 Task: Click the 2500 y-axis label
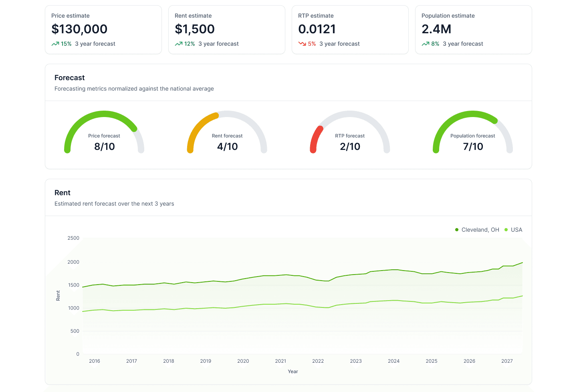73,238
